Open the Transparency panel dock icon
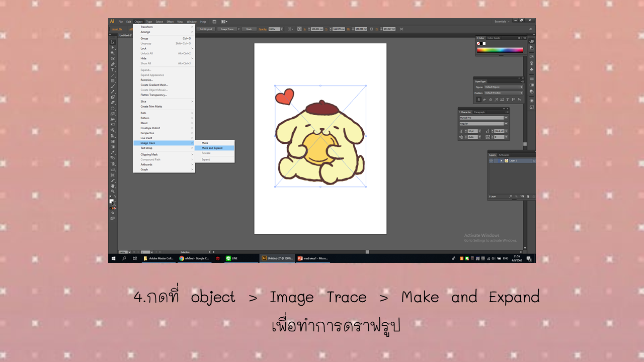This screenshot has height=362, width=644. pos(532,91)
